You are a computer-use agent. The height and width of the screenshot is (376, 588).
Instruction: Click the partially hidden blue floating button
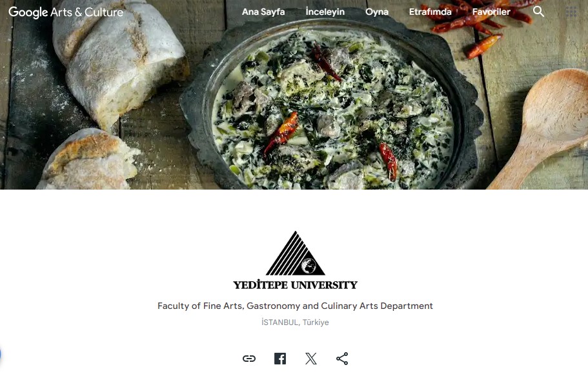click(x=1, y=354)
